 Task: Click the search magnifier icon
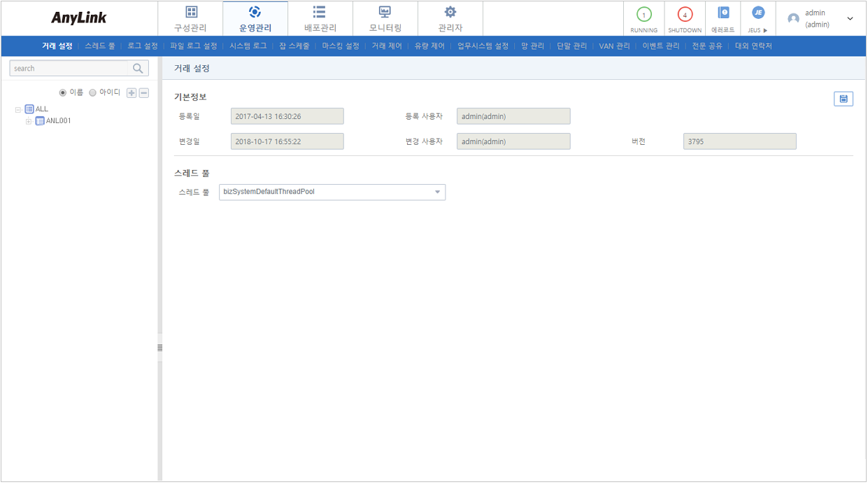138,69
